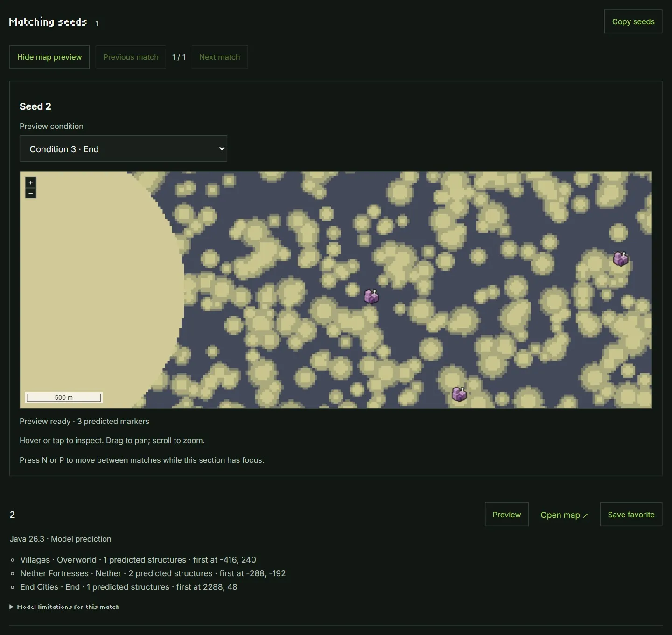This screenshot has height=635, width=672.
Task: Open the Preview condition dropdown
Action: tap(123, 148)
